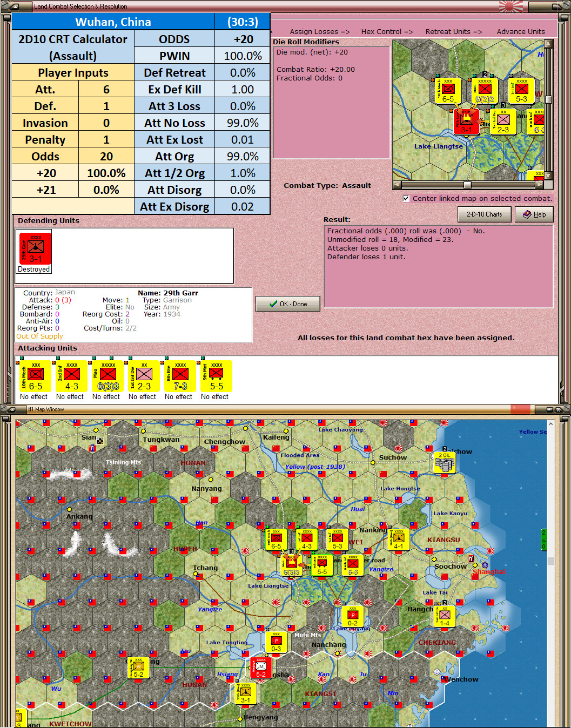The width and height of the screenshot is (571, 728).
Task: Select the 8th Rte 7-3 attacking unit
Action: pyautogui.click(x=180, y=376)
